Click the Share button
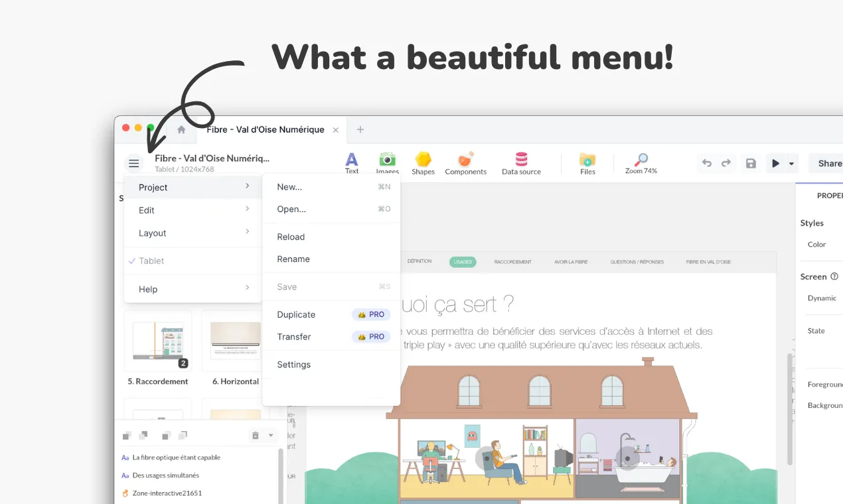 [828, 163]
